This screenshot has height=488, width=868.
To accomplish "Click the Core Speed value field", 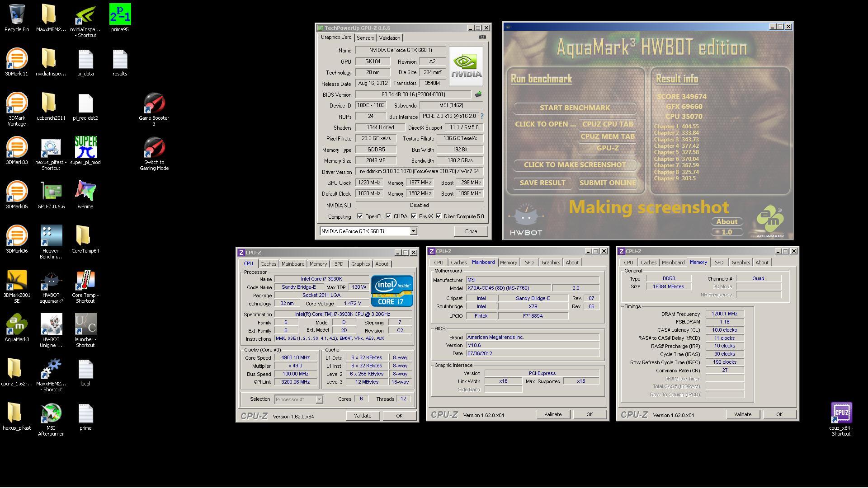I will pos(295,358).
